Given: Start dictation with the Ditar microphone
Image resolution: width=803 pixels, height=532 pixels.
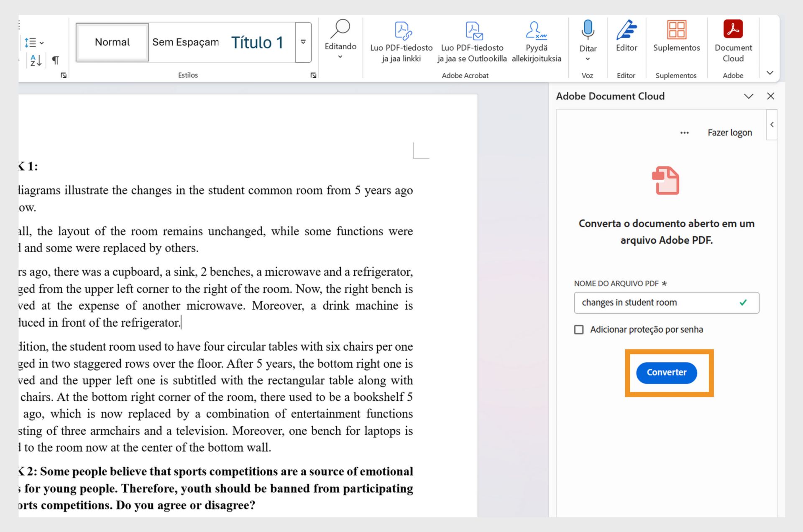Looking at the screenshot, I should (588, 41).
